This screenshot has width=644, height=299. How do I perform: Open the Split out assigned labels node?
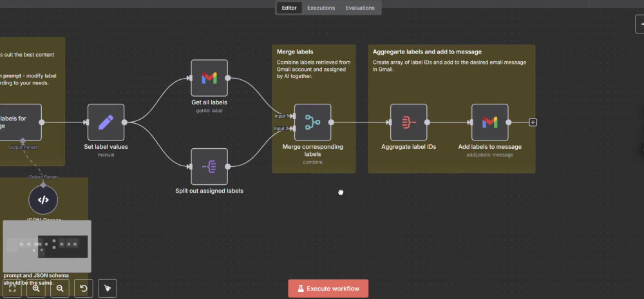tap(209, 166)
